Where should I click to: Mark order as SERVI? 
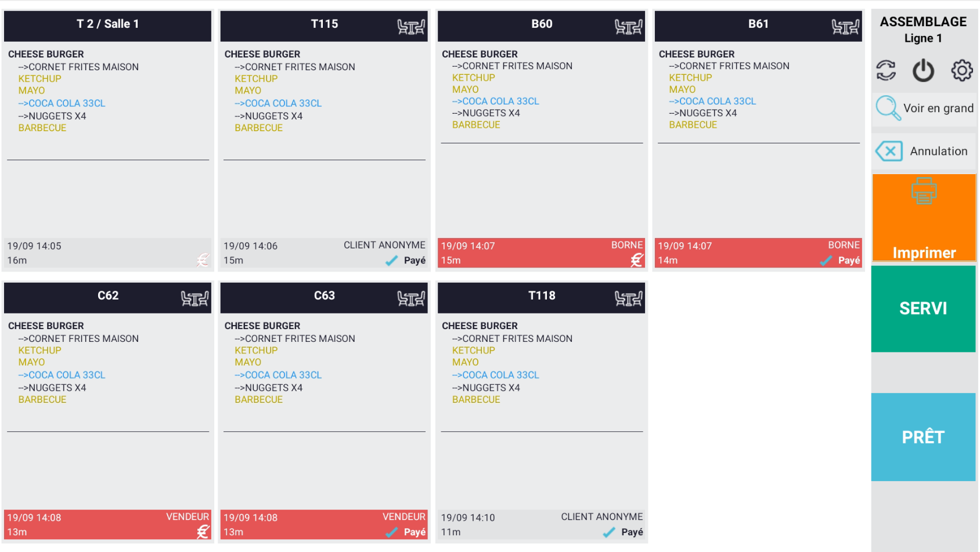(x=923, y=308)
